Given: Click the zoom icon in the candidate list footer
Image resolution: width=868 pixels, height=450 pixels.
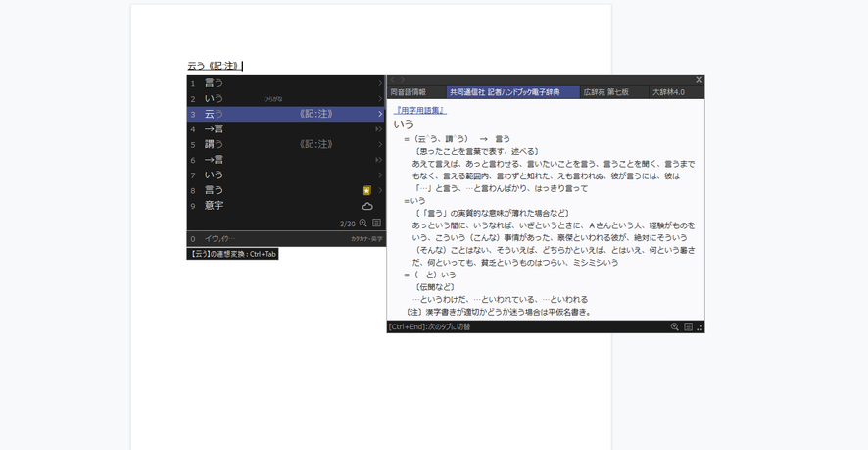Looking at the screenshot, I should 363,224.
